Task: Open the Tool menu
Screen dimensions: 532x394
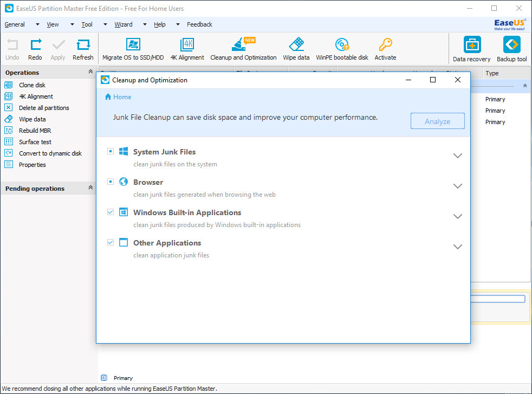Action: pos(87,24)
